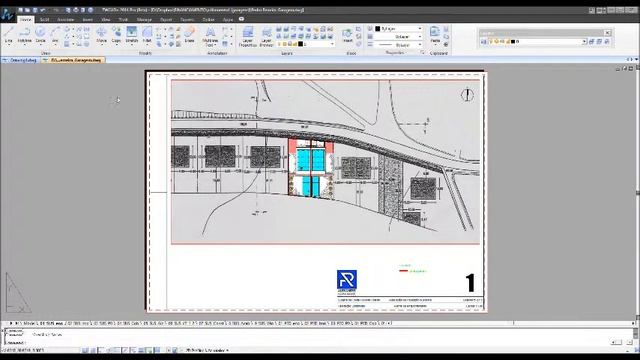Open the Layer Browser
Image resolution: width=640 pixels, height=360 pixels.
pyautogui.click(x=266, y=37)
